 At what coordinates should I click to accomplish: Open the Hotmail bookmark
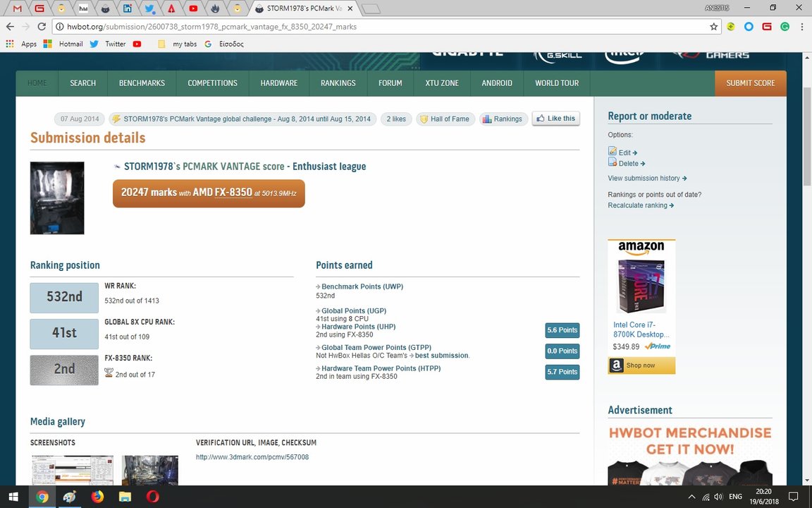coord(63,44)
